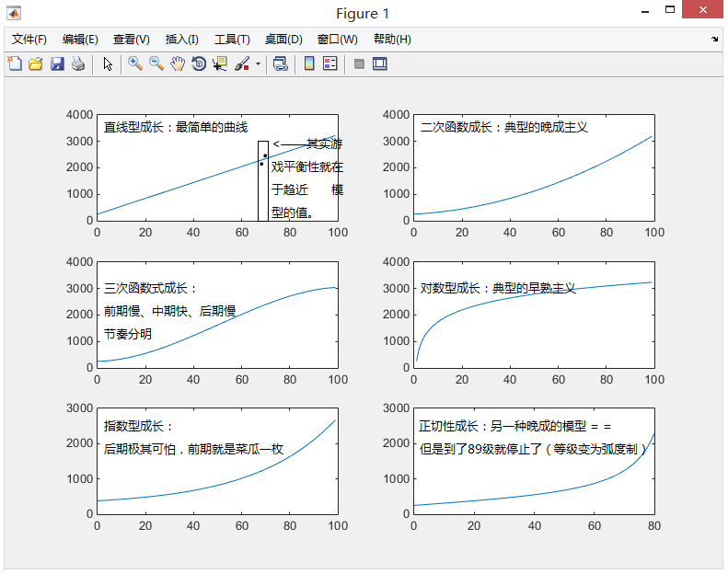This screenshot has width=728, height=574.
Task: Click the Hide Plot Tools icon
Action: pyautogui.click(x=359, y=63)
